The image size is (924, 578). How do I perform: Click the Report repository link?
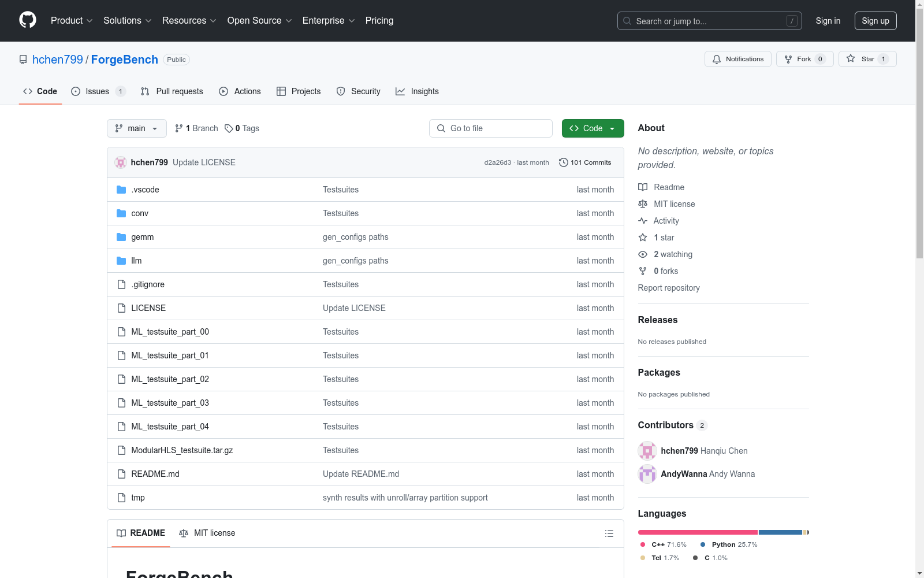point(669,288)
